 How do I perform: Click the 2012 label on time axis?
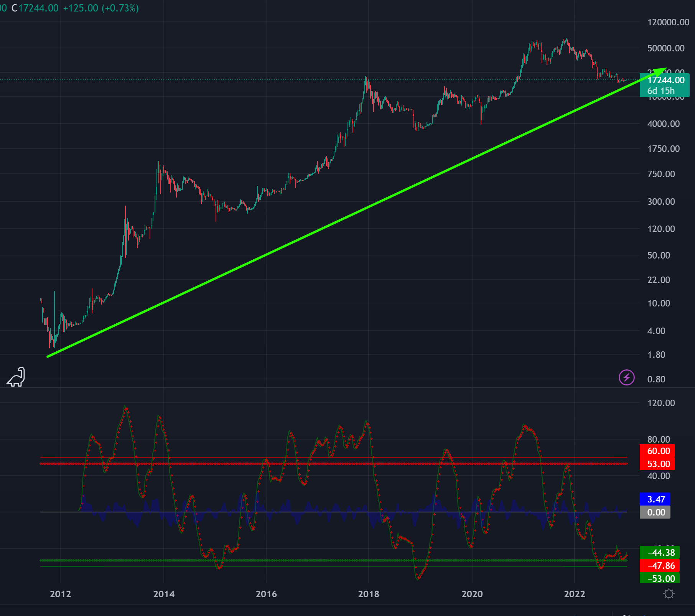click(60, 594)
